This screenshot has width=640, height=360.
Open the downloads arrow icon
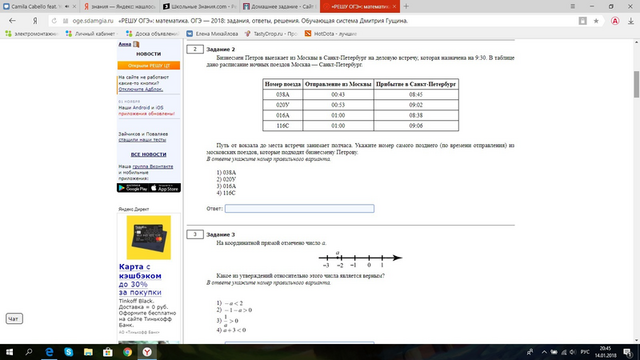coord(631,21)
